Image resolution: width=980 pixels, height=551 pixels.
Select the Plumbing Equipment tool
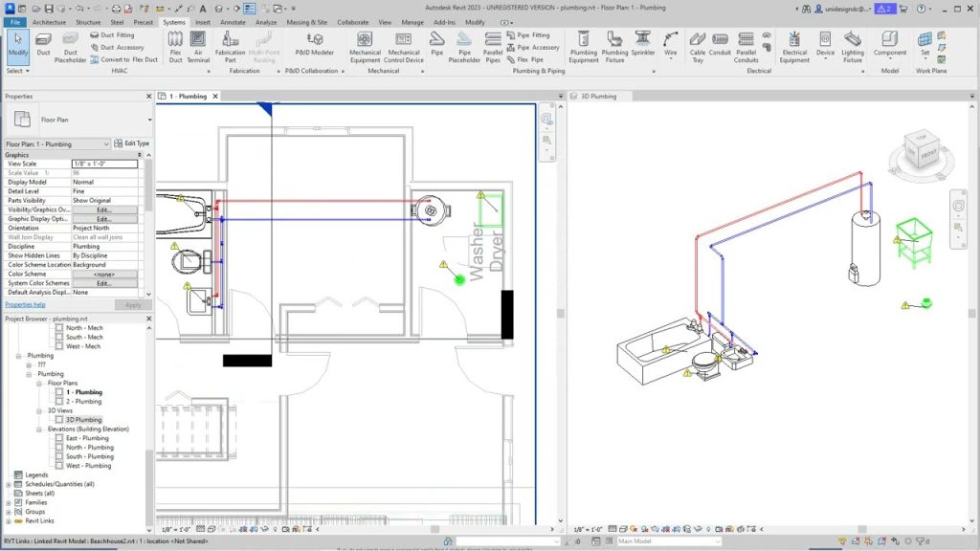click(584, 47)
